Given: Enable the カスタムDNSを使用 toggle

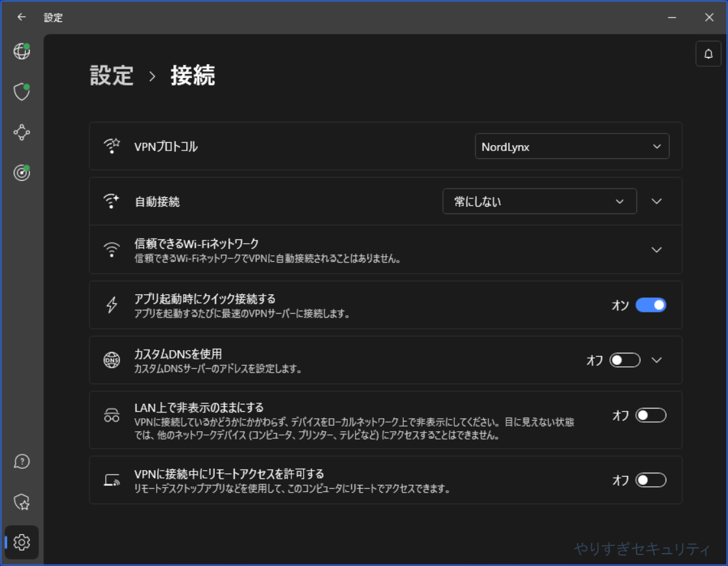Looking at the screenshot, I should (624, 360).
